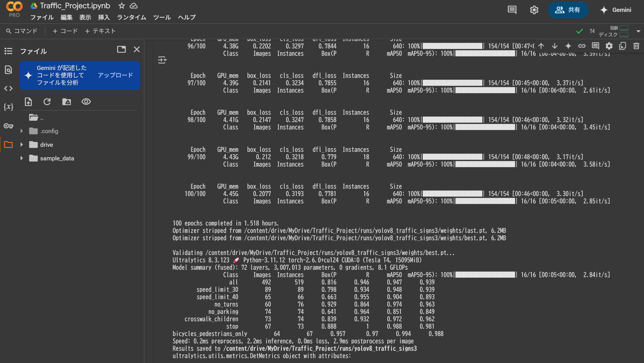Open the ランタイム menu
The image size is (644, 363).
click(x=132, y=17)
